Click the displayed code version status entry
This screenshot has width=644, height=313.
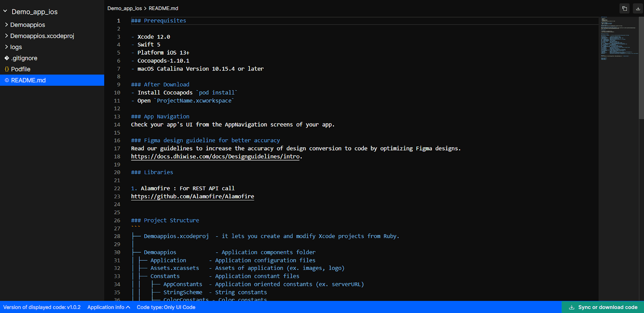pos(42,307)
